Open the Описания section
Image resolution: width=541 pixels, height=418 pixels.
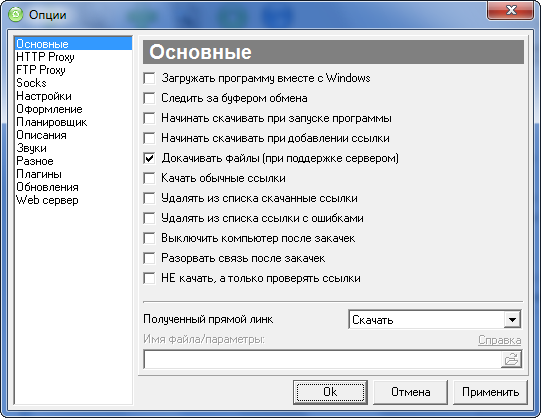[x=73, y=135]
